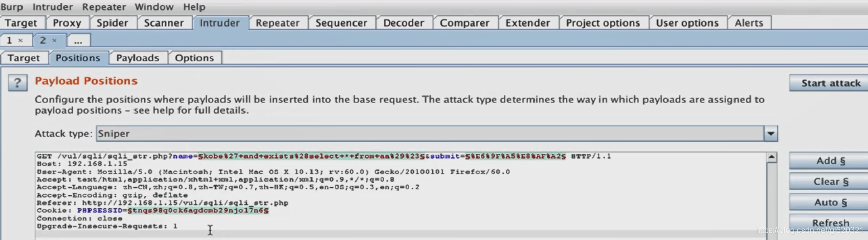
Task: Select the Positions sub-tab
Action: (78, 58)
